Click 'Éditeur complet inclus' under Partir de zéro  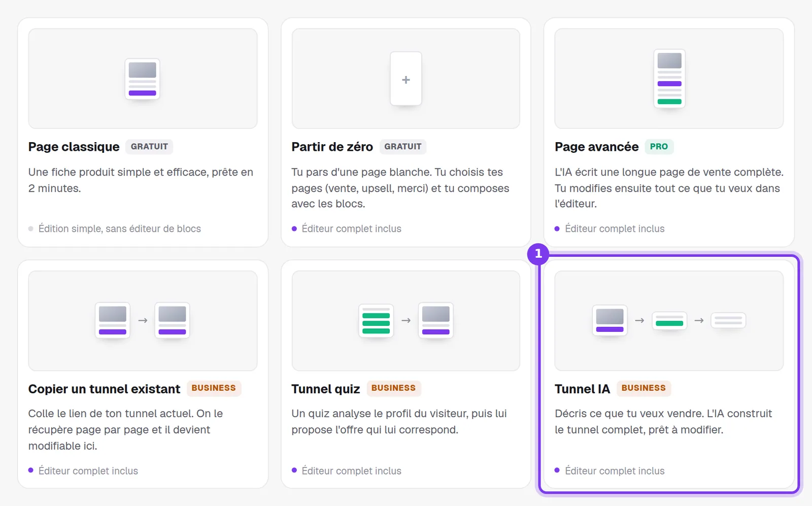(x=352, y=229)
